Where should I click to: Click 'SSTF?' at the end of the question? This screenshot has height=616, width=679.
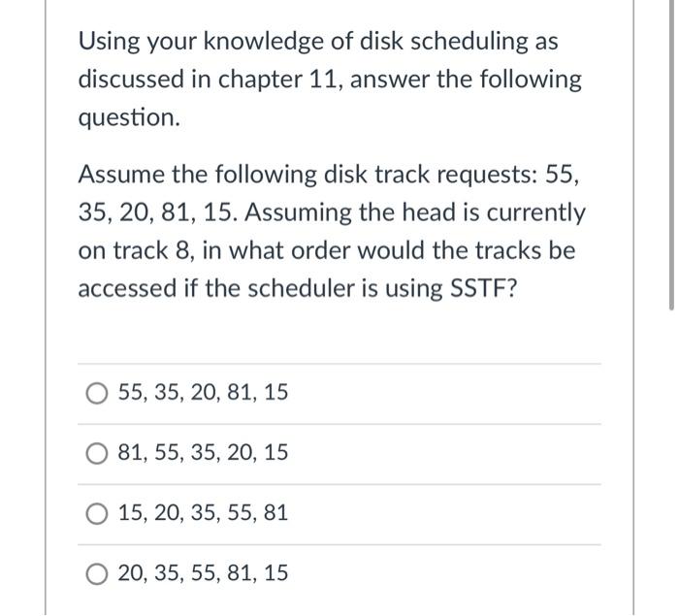pyautogui.click(x=484, y=288)
